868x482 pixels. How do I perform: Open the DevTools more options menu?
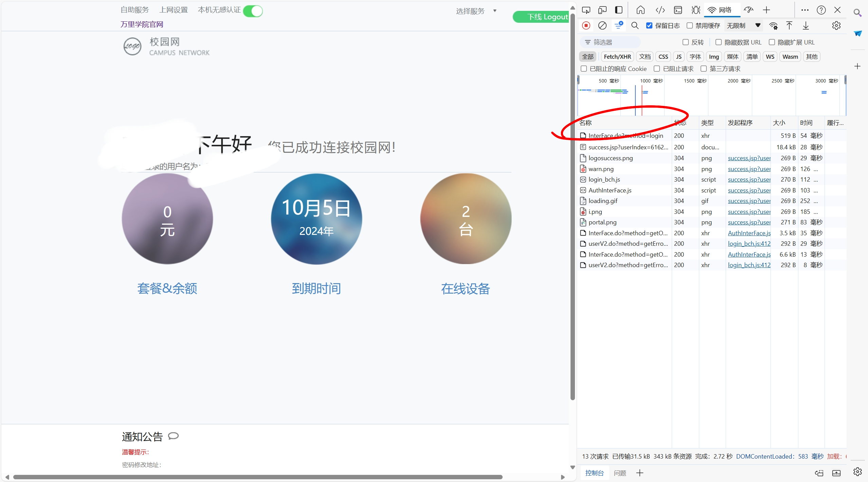coord(804,10)
